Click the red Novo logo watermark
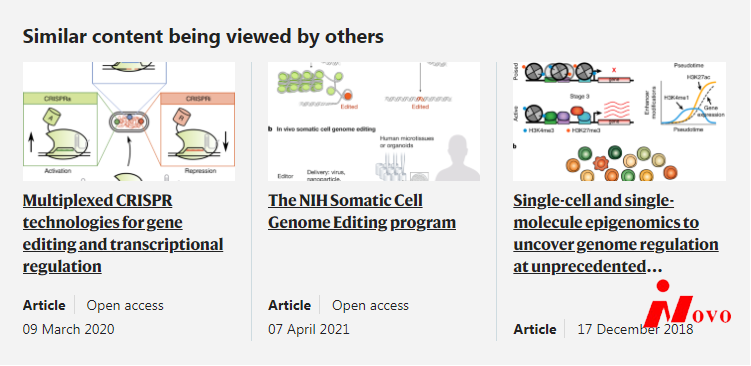Viewport: 751px width, 366px height. tap(687, 304)
